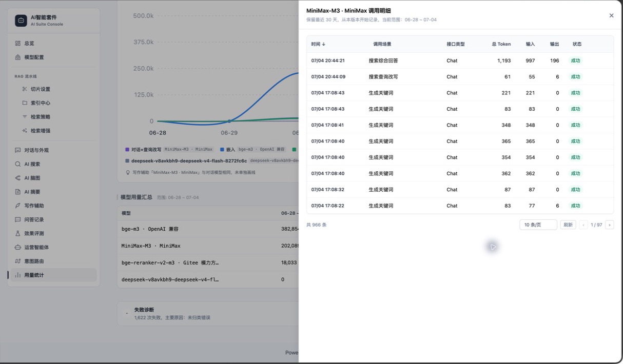623x364 pixels.
Task: Click the AI Suite Console logo icon
Action: [x=21, y=21]
